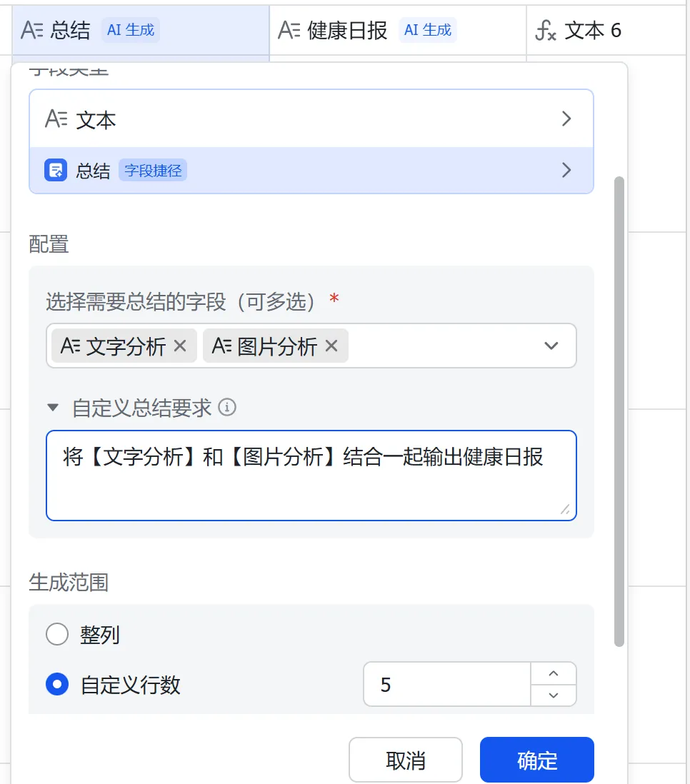
Task: Click the 取消 button
Action: pos(405,760)
